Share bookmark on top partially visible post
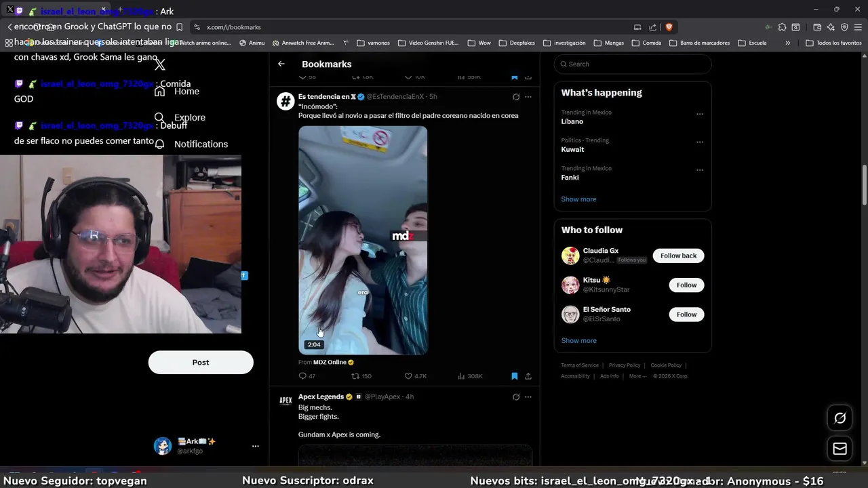This screenshot has width=868, height=488. click(x=528, y=77)
